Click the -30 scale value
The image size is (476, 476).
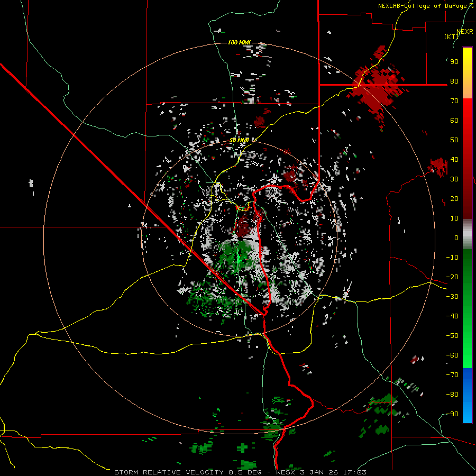pos(452,297)
